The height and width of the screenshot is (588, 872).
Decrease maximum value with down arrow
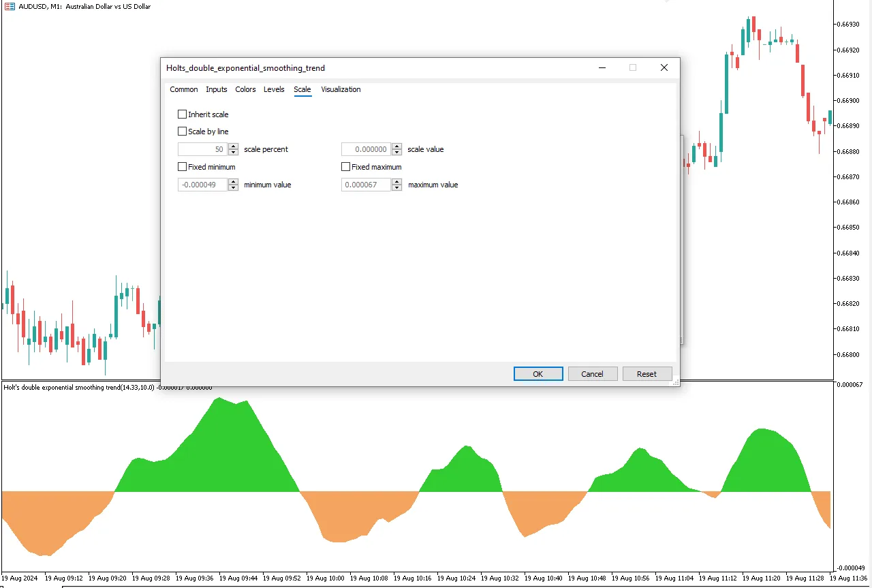click(397, 188)
